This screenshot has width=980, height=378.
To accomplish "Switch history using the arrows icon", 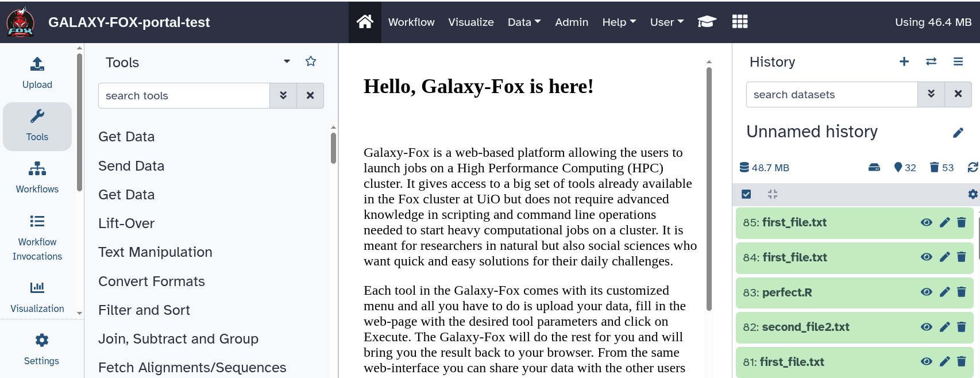I will tap(931, 61).
